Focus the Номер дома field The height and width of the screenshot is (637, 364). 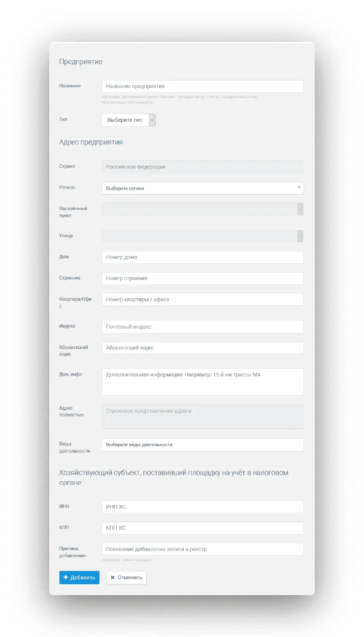coord(202,257)
